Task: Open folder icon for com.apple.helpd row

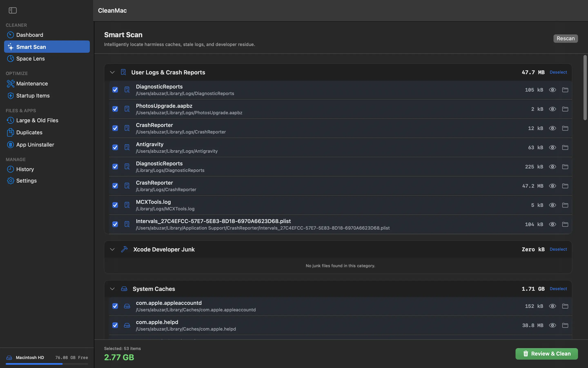Action: coord(565,325)
